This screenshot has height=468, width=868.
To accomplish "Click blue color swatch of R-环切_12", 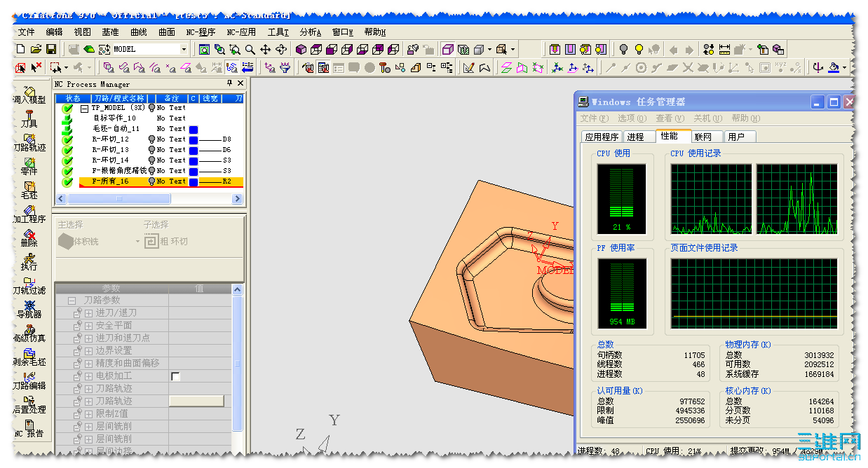I will [x=194, y=139].
